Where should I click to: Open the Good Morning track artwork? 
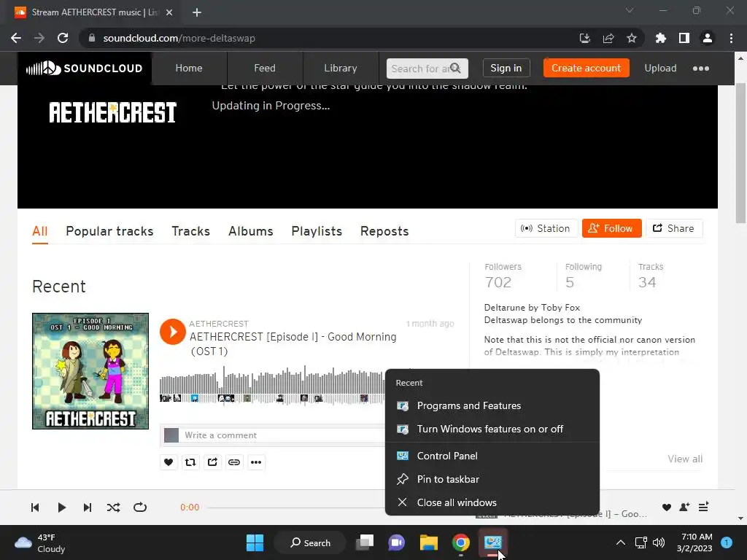pos(90,371)
